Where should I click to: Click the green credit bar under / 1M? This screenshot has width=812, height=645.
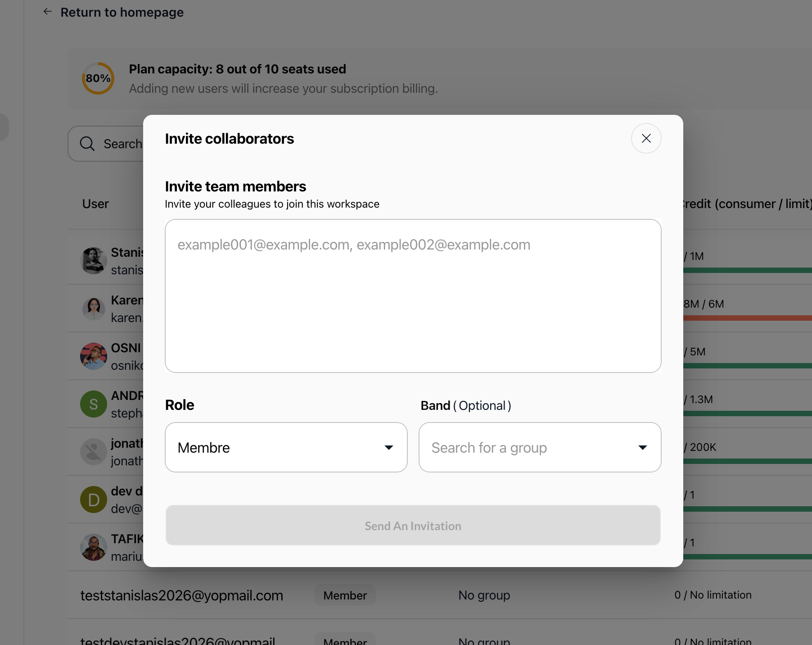748,270
